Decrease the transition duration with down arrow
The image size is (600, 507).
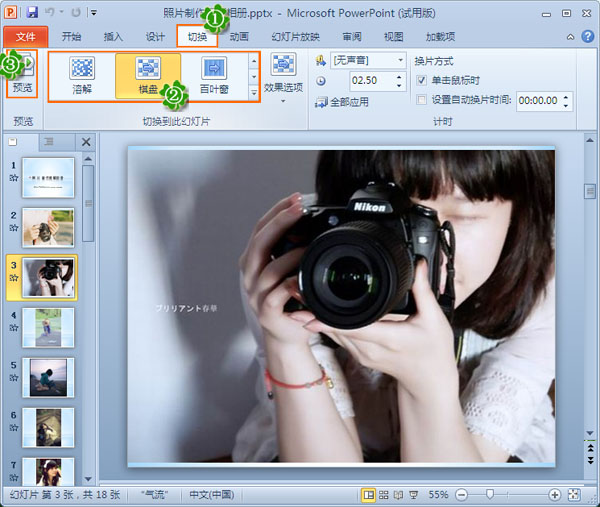coord(399,85)
